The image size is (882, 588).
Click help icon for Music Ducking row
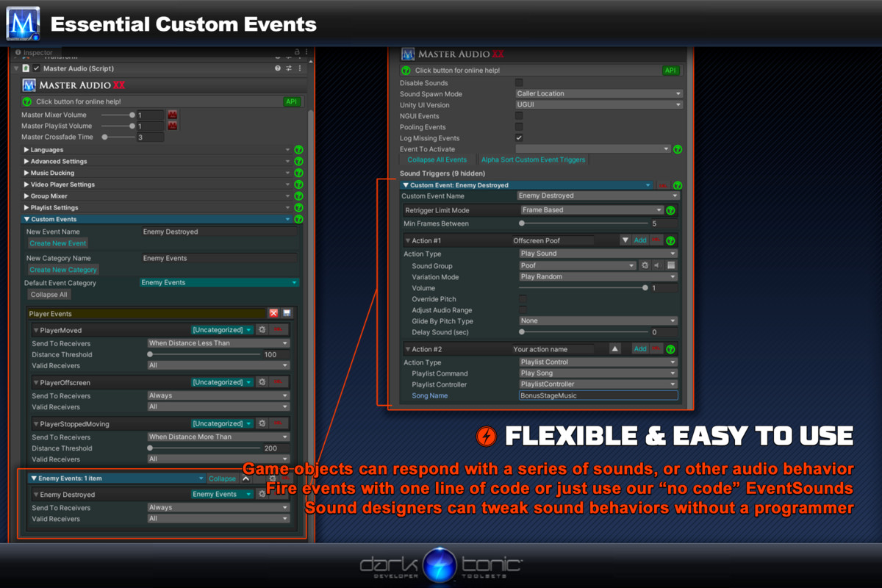coord(298,173)
